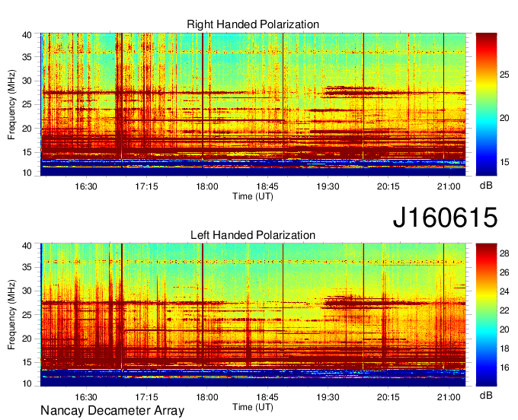Click the 20 value on Right Handed color bar

click(504, 118)
